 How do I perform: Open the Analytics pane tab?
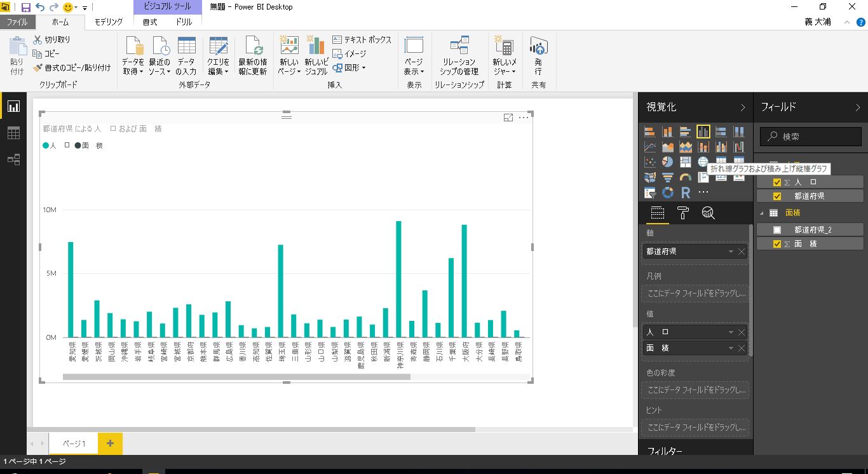[x=708, y=213]
